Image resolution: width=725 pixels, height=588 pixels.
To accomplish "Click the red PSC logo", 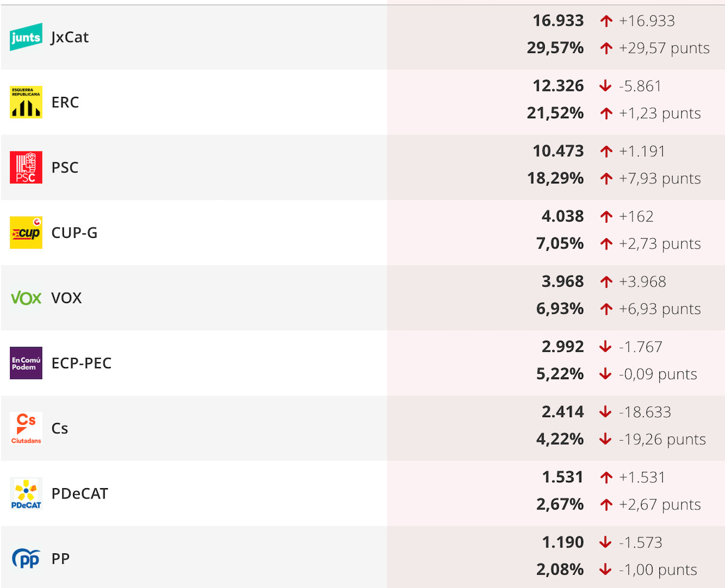I will click(x=26, y=167).
